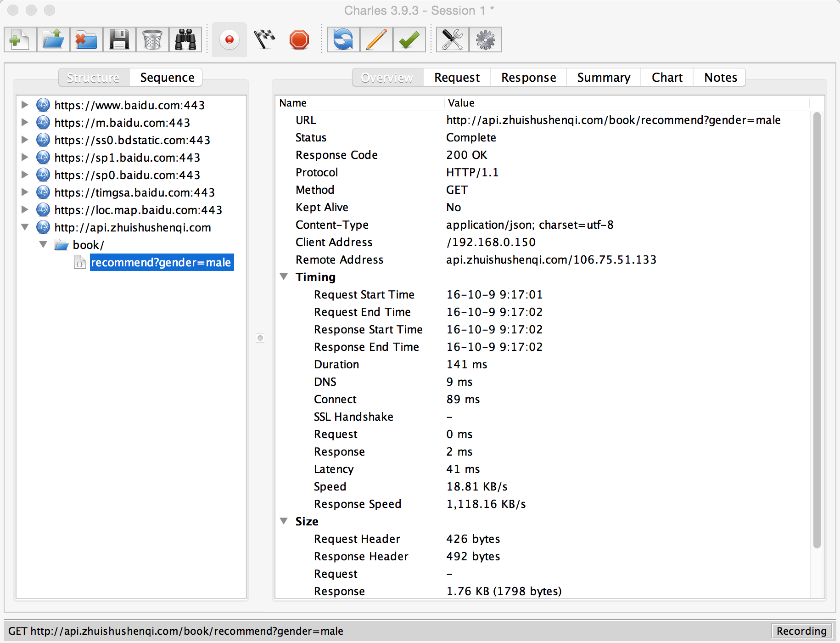Click the checkered flag throttling icon
Screen dimensions: 840x643
click(x=264, y=40)
